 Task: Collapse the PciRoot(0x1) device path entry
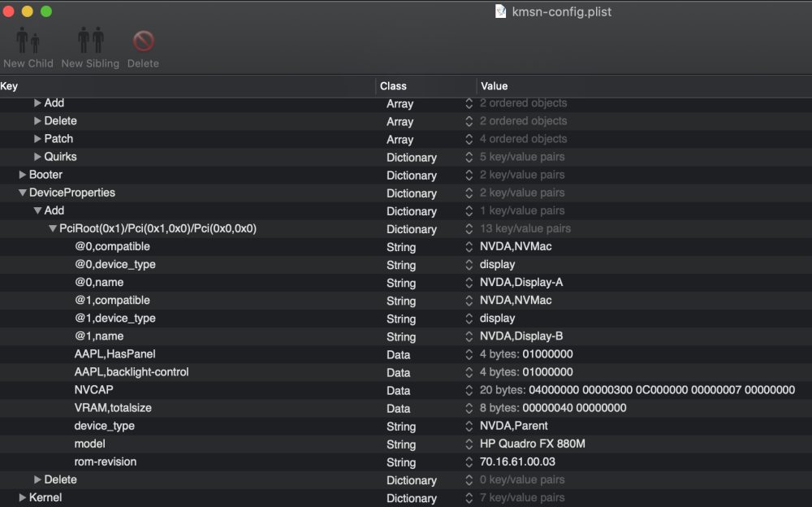pyautogui.click(x=52, y=228)
